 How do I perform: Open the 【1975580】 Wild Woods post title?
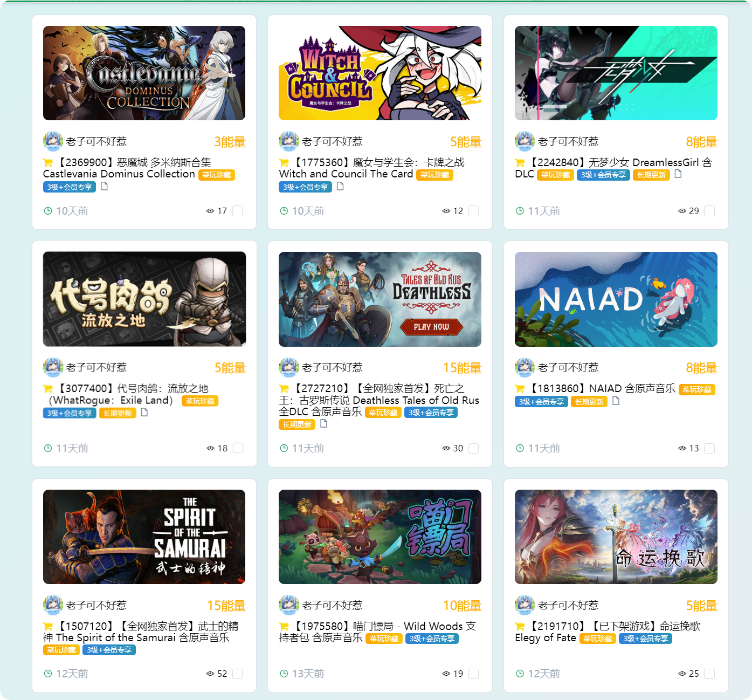[x=377, y=632]
